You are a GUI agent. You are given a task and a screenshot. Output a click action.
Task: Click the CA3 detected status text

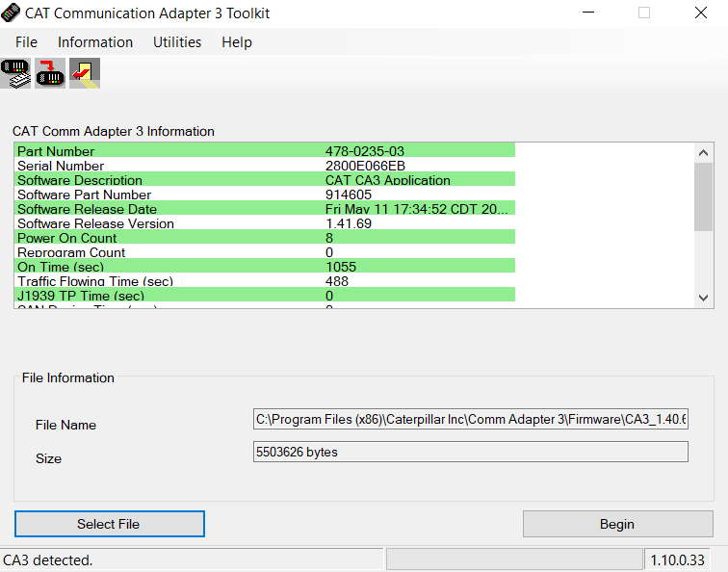tap(48, 559)
